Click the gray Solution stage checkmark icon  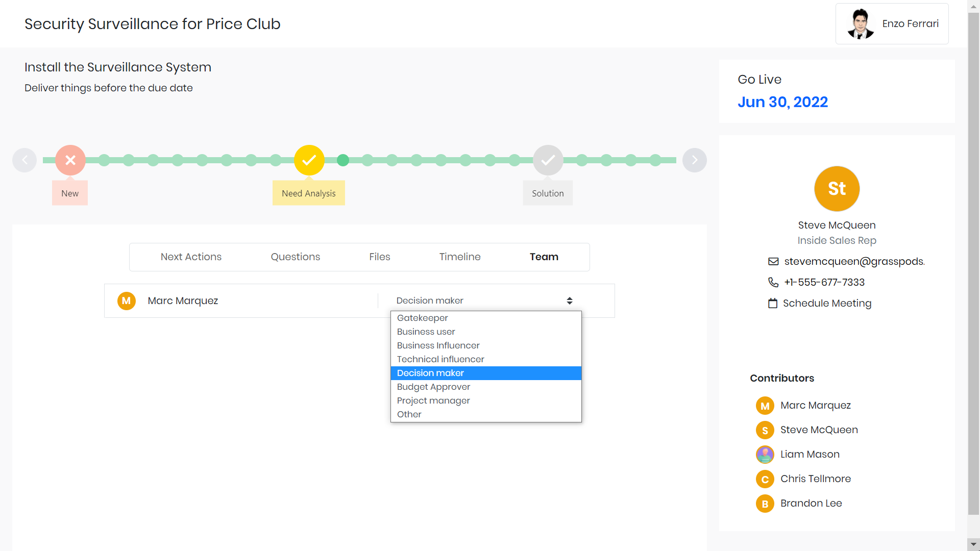(548, 160)
